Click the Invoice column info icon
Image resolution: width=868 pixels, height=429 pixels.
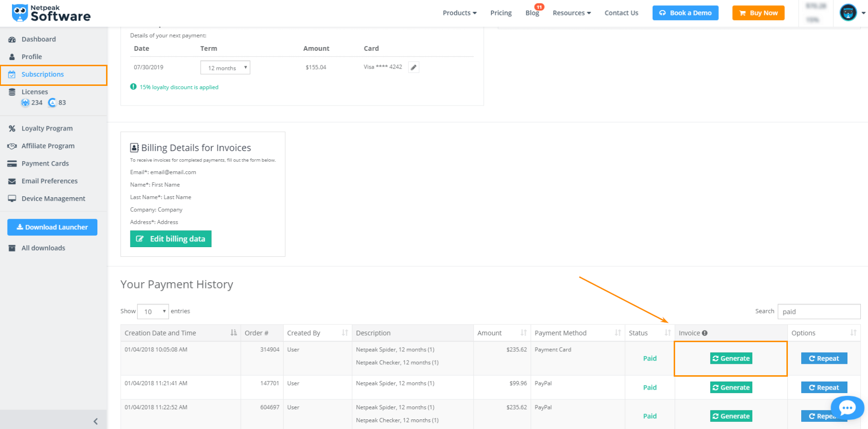705,333
